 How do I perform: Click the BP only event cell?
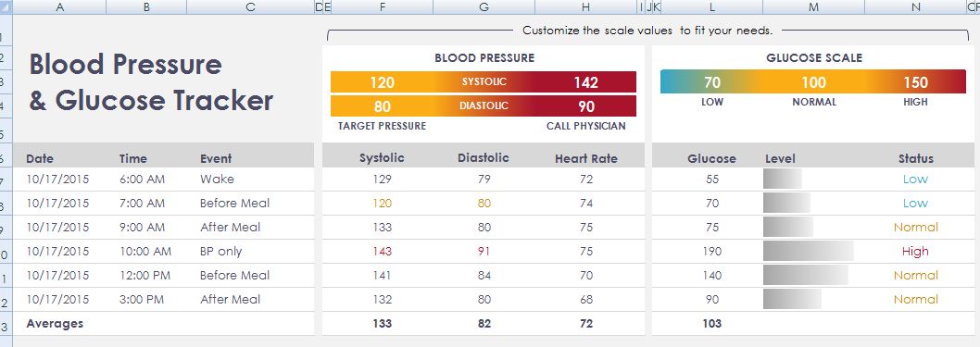[220, 252]
